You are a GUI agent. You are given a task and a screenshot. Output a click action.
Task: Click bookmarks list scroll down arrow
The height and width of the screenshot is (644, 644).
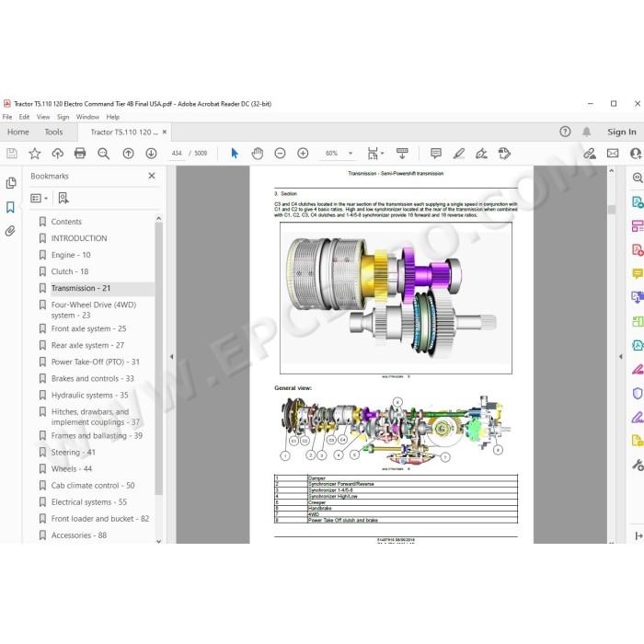click(x=159, y=541)
